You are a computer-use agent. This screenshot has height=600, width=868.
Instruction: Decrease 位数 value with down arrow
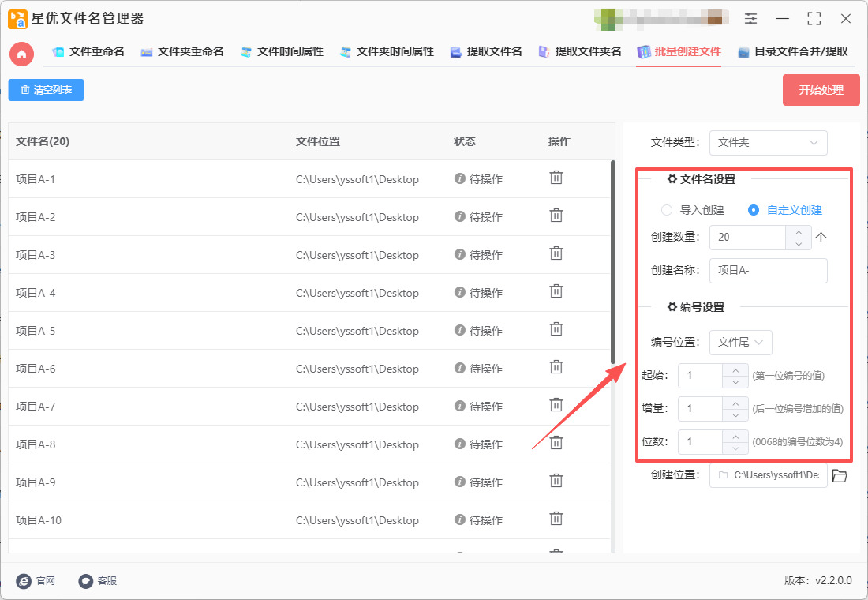[735, 448]
